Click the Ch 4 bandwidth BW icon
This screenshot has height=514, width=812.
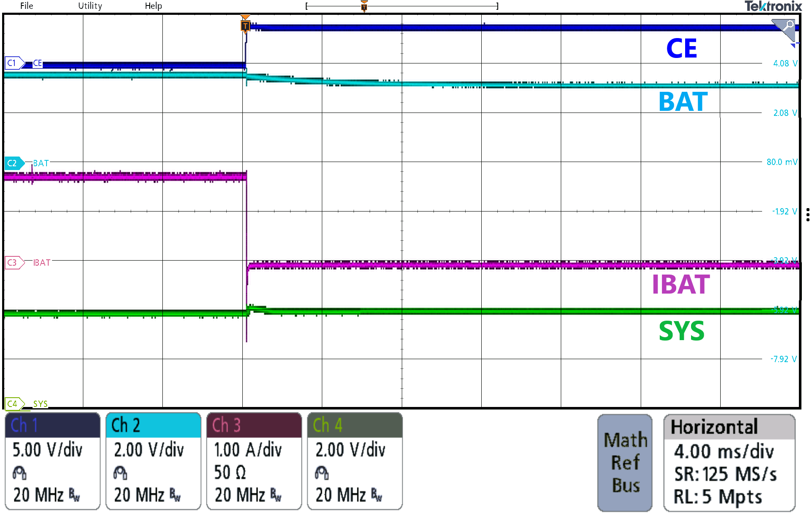click(x=377, y=494)
